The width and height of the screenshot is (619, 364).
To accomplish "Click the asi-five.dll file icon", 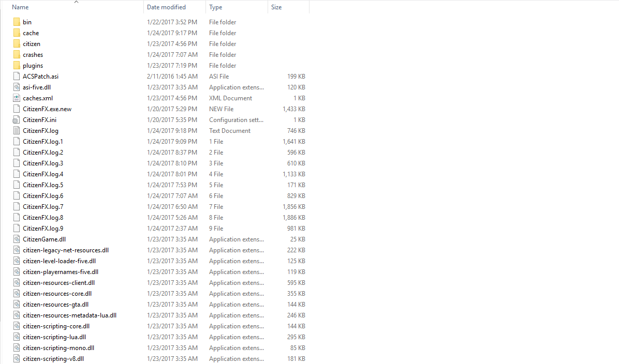I will [x=17, y=87].
